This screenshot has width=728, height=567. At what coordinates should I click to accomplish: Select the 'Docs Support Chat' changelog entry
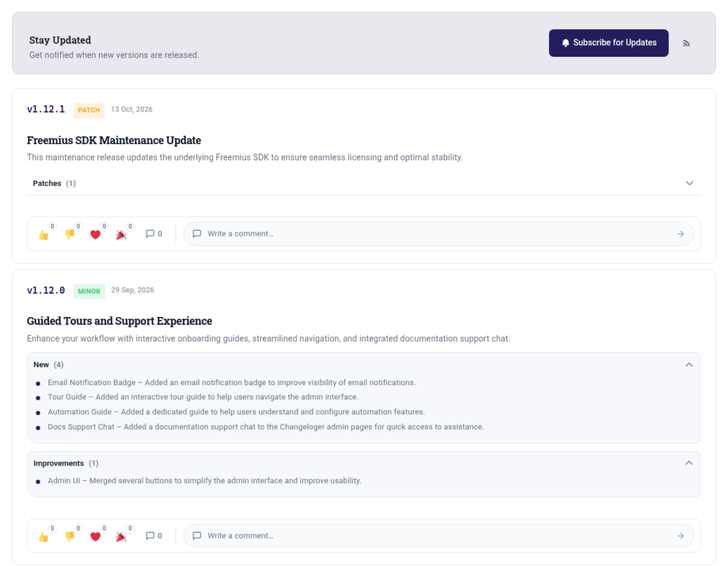pos(266,427)
